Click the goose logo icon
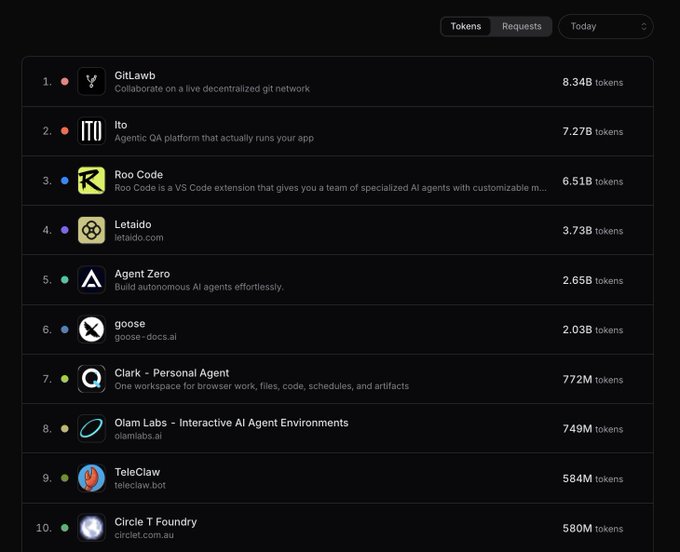680x552 pixels. point(91,330)
